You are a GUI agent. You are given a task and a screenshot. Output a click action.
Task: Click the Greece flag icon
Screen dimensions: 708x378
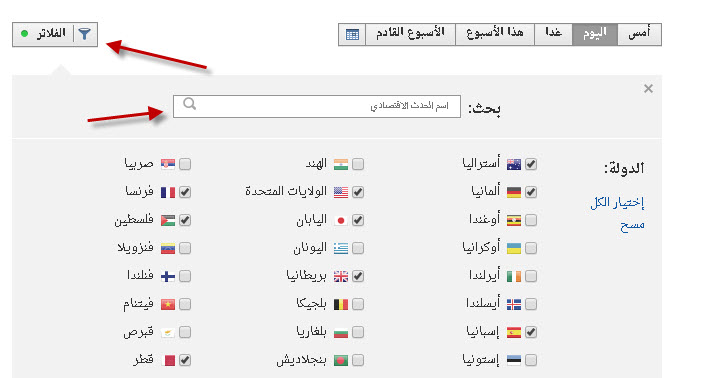pos(341,248)
